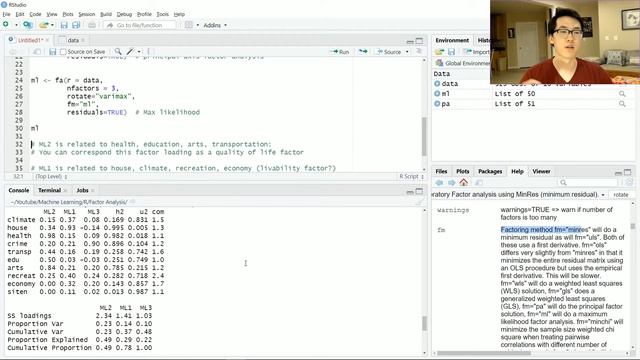Click the script editor vertical scrollbar
This screenshot has width=640, height=360.
[424, 136]
